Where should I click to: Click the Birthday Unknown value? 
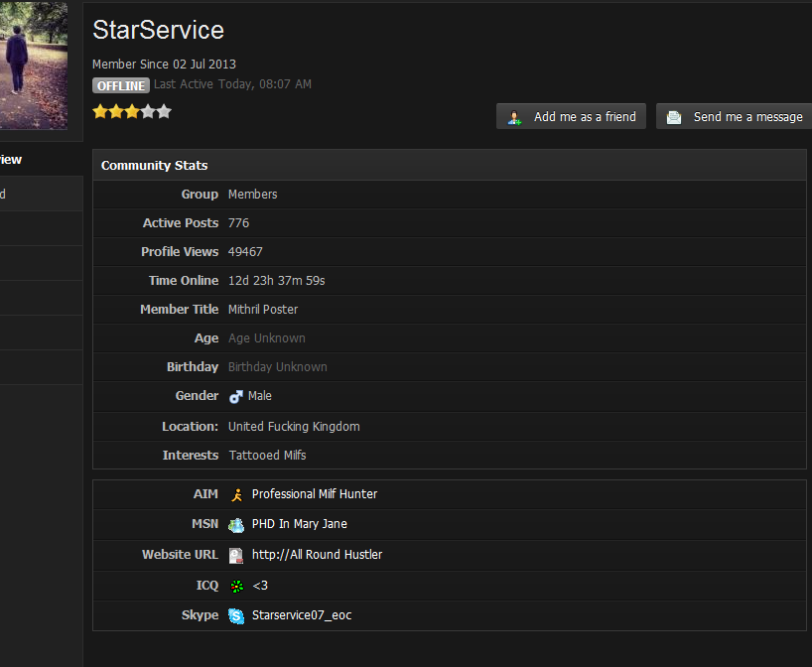[278, 367]
